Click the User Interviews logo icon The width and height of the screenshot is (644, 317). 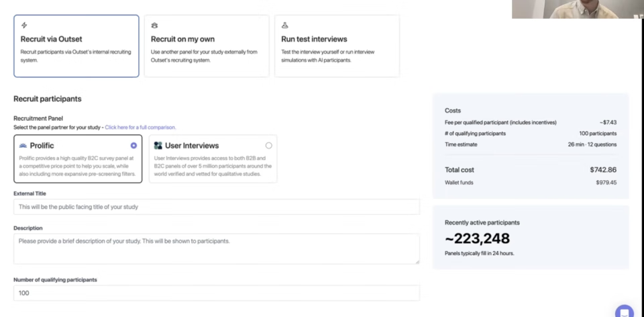158,146
